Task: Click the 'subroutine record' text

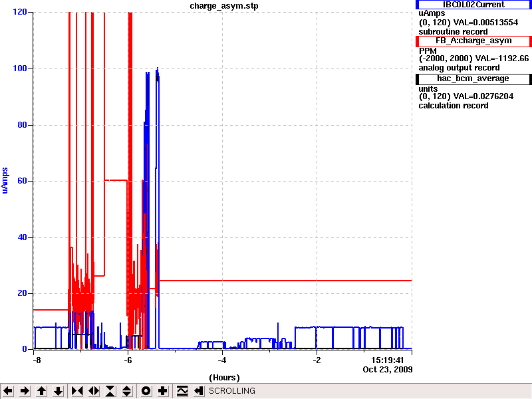Action: tap(453, 32)
